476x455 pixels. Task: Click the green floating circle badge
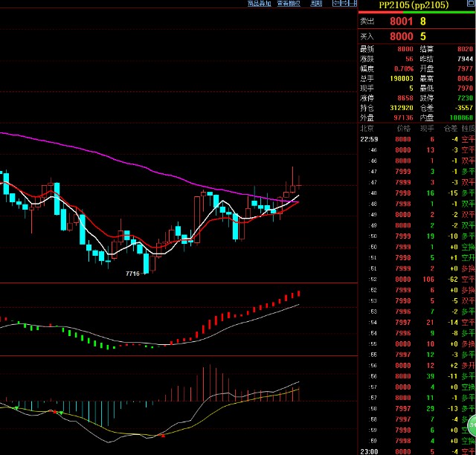(x=470, y=427)
